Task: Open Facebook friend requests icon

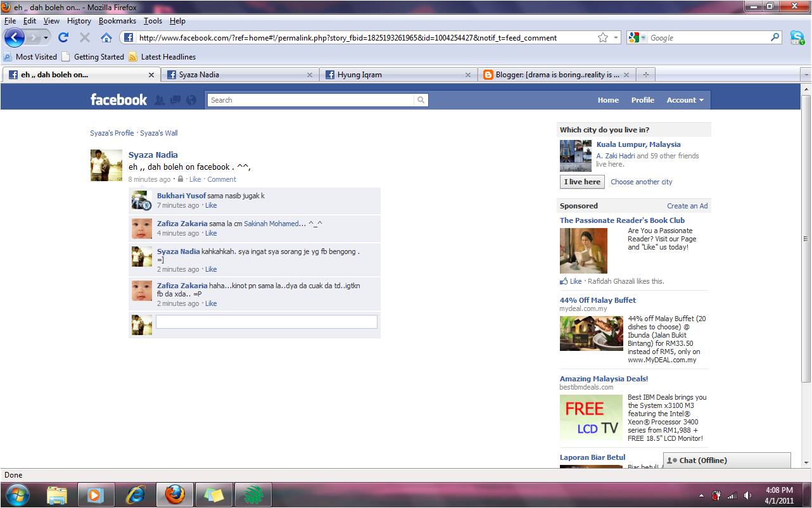Action: [x=160, y=100]
